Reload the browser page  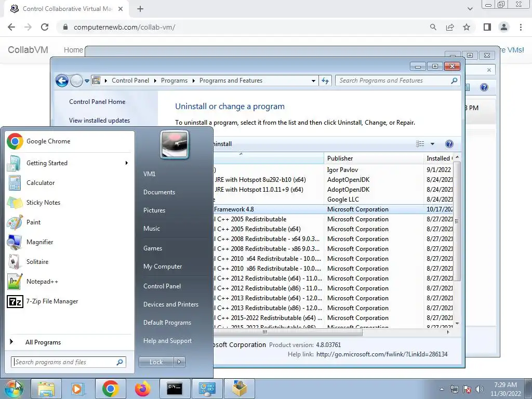(x=45, y=27)
